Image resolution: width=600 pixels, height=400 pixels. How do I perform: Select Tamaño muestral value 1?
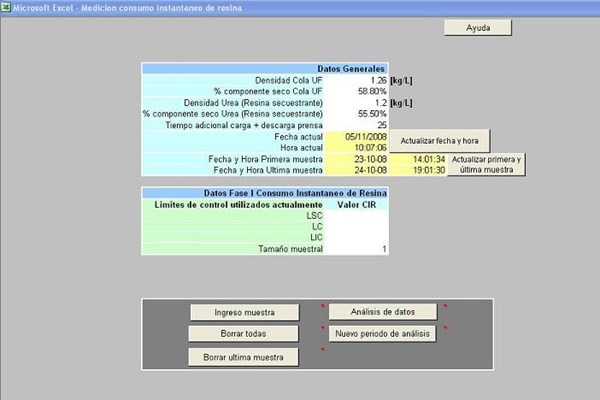[x=356, y=249]
